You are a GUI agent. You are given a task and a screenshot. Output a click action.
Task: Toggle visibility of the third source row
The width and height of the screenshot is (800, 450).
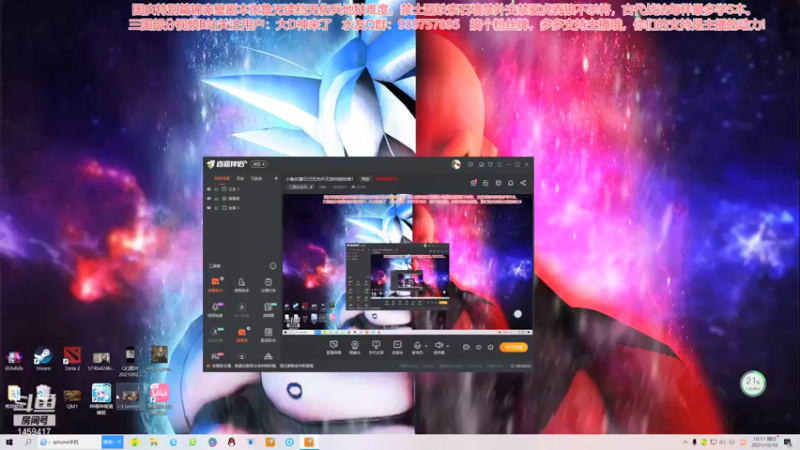(209, 208)
